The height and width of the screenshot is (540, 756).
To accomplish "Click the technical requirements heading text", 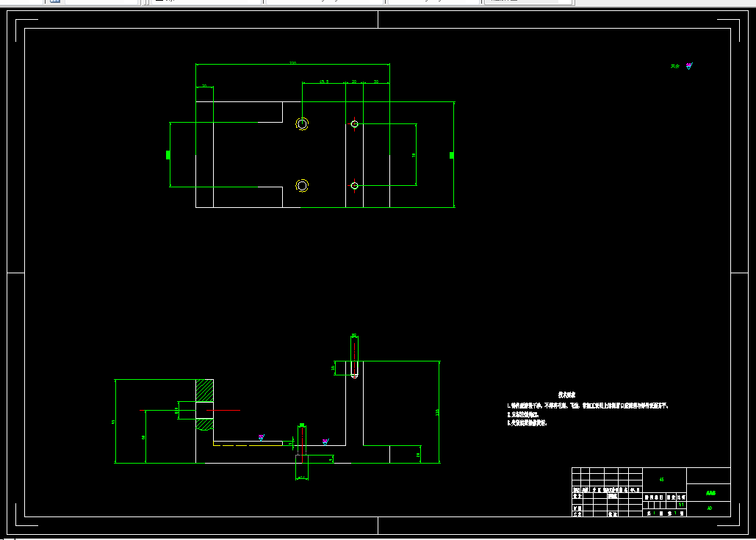I will (566, 395).
